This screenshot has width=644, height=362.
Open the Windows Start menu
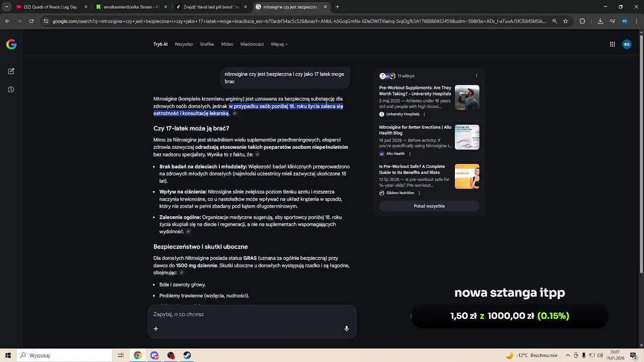click(8, 355)
